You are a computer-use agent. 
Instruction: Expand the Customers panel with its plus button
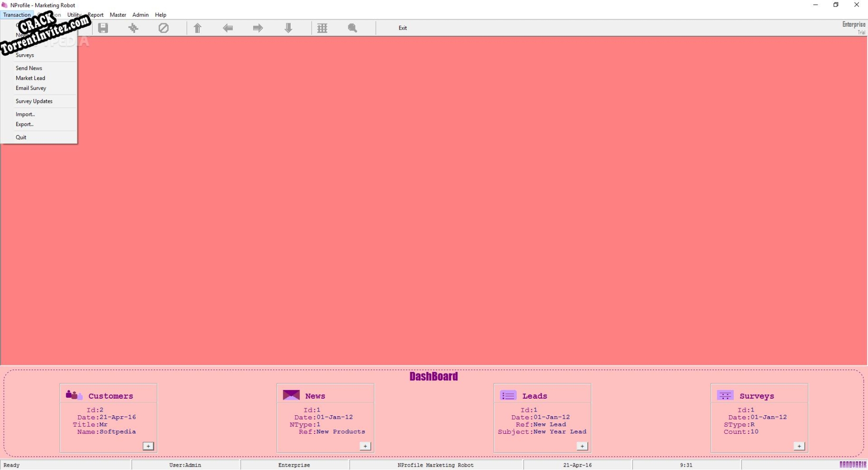148,446
